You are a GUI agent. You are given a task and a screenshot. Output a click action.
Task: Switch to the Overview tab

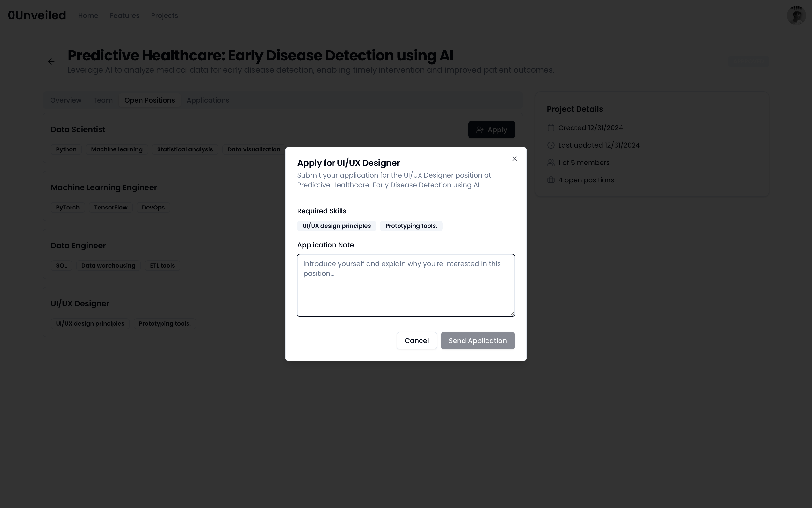[x=66, y=100]
